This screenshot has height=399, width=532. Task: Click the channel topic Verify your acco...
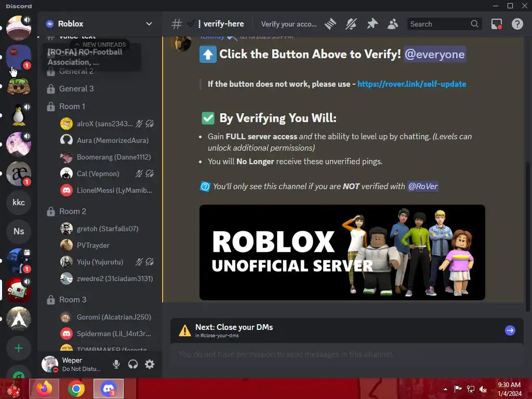tap(289, 24)
